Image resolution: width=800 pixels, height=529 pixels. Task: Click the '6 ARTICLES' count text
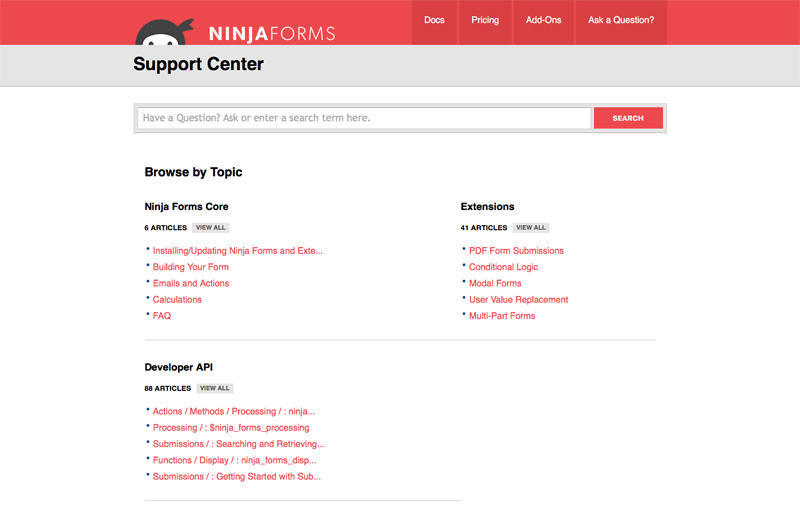[165, 228]
